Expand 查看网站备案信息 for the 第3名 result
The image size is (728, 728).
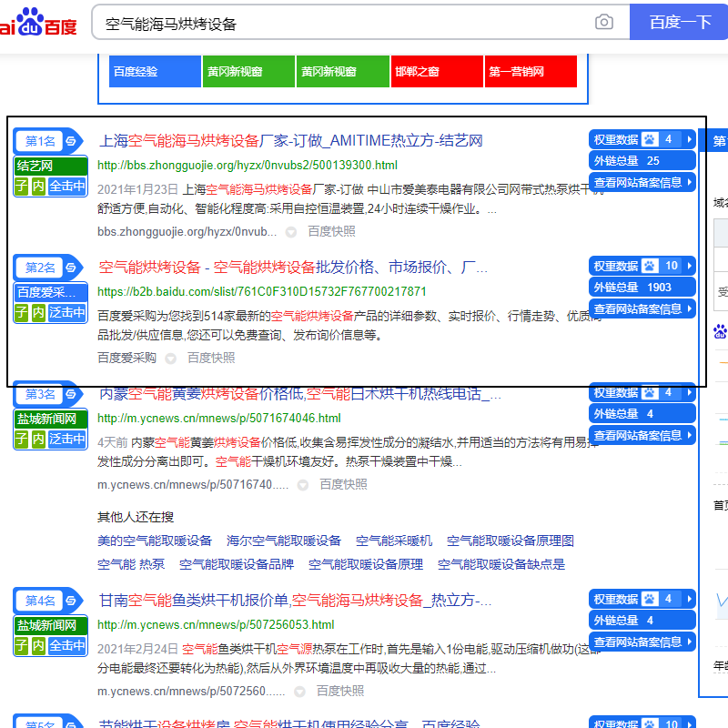pyautogui.click(x=642, y=435)
